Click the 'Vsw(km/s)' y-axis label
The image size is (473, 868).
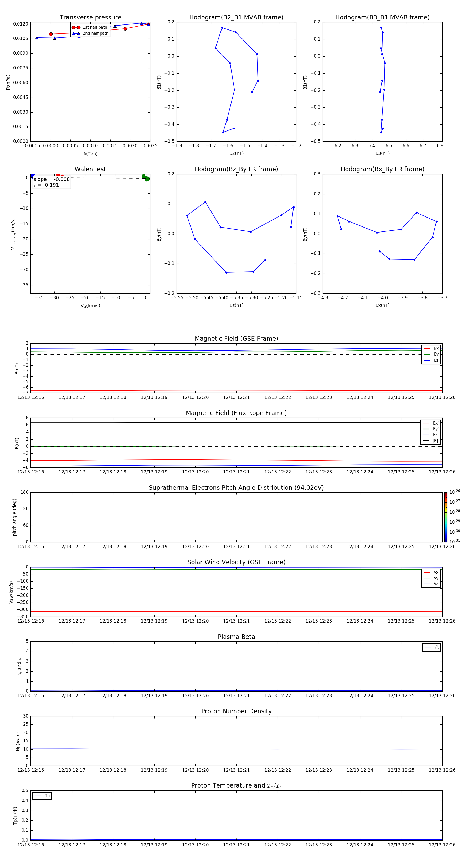pyautogui.click(x=11, y=592)
